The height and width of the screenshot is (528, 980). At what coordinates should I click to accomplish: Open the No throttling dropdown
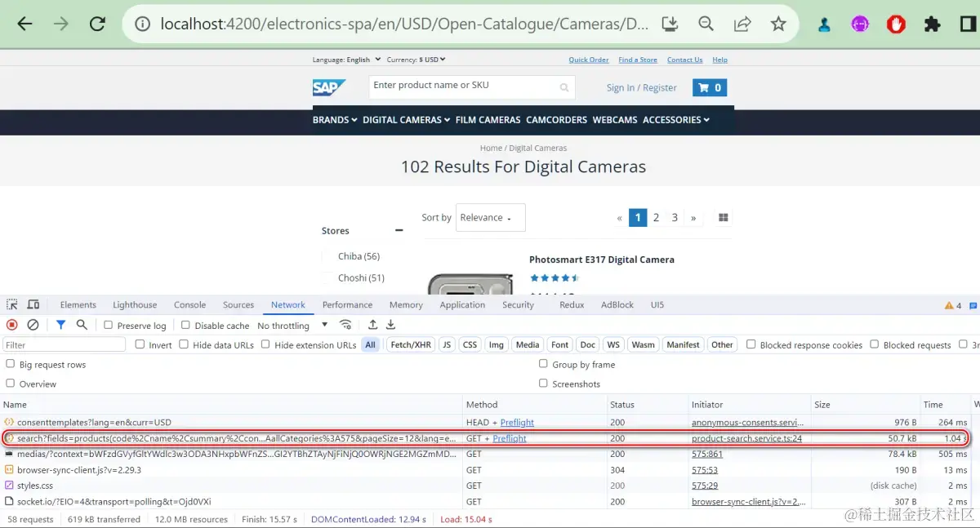pos(292,326)
